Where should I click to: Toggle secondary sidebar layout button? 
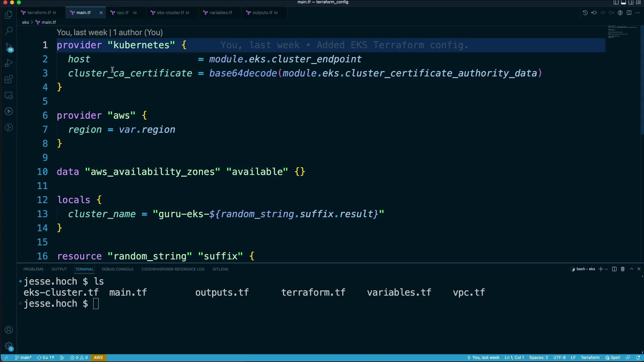[x=631, y=2]
